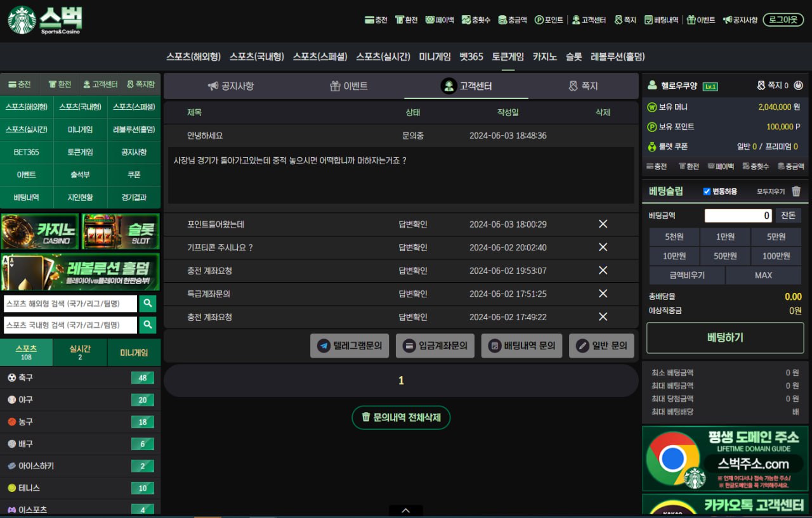812x518 pixels.
Task: Open the 카지노 Casino banner
Action: coord(40,232)
